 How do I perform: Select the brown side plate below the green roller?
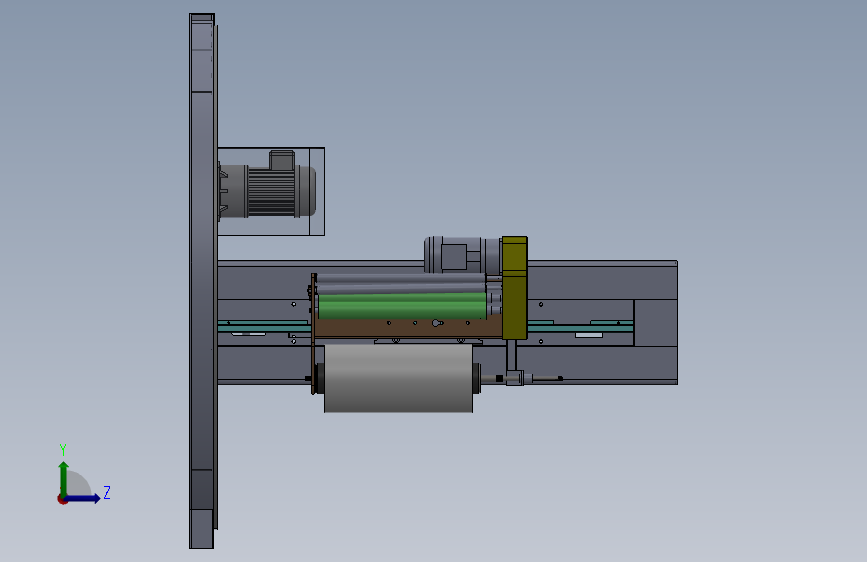[x=408, y=327]
